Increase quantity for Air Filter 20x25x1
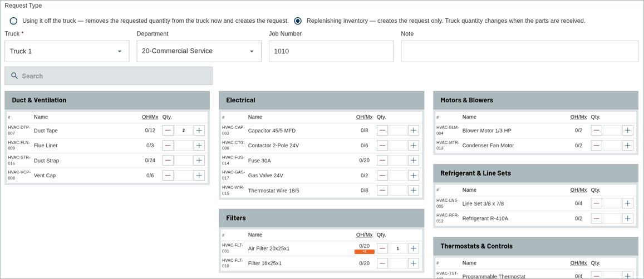 pyautogui.click(x=414, y=248)
